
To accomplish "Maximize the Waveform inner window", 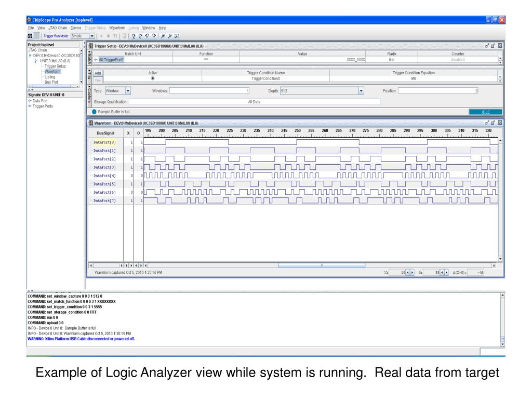I will 493,123.
